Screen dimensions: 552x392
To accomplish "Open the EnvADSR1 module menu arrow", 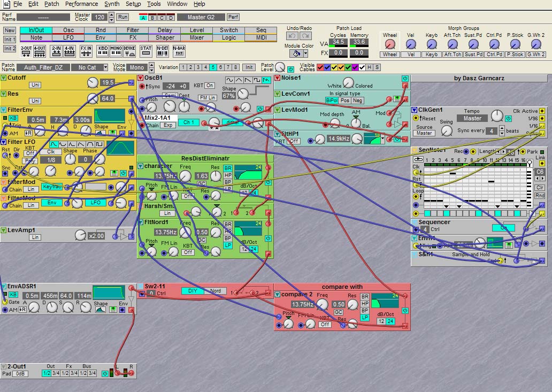I will [x=4, y=287].
